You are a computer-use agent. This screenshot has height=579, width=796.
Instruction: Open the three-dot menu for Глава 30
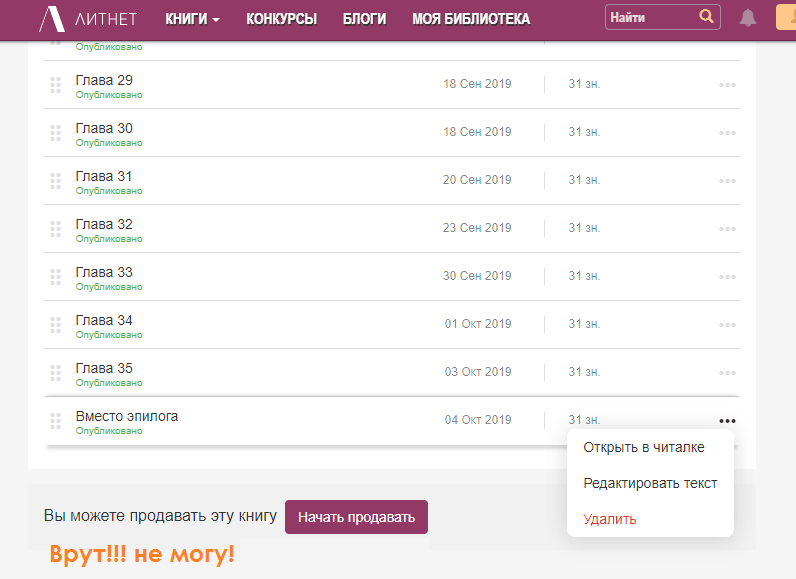click(727, 133)
